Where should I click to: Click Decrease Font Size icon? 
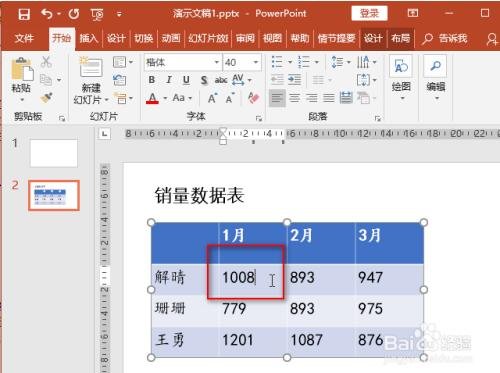coord(230,98)
